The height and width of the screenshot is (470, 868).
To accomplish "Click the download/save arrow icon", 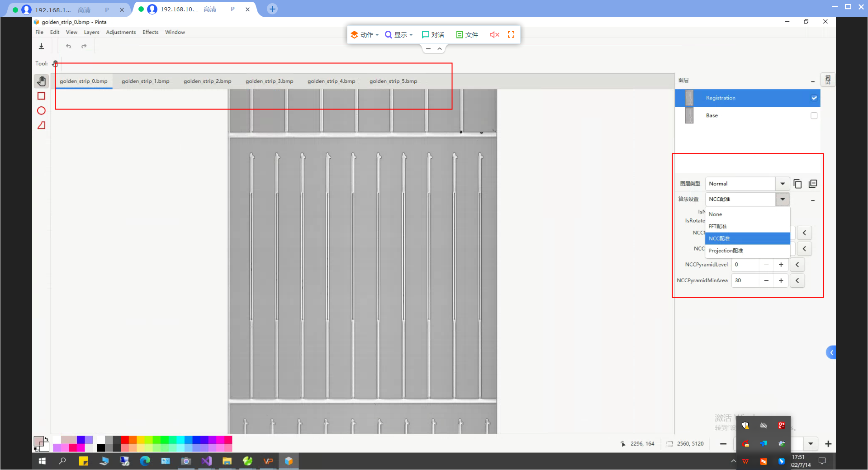I will pyautogui.click(x=41, y=46).
